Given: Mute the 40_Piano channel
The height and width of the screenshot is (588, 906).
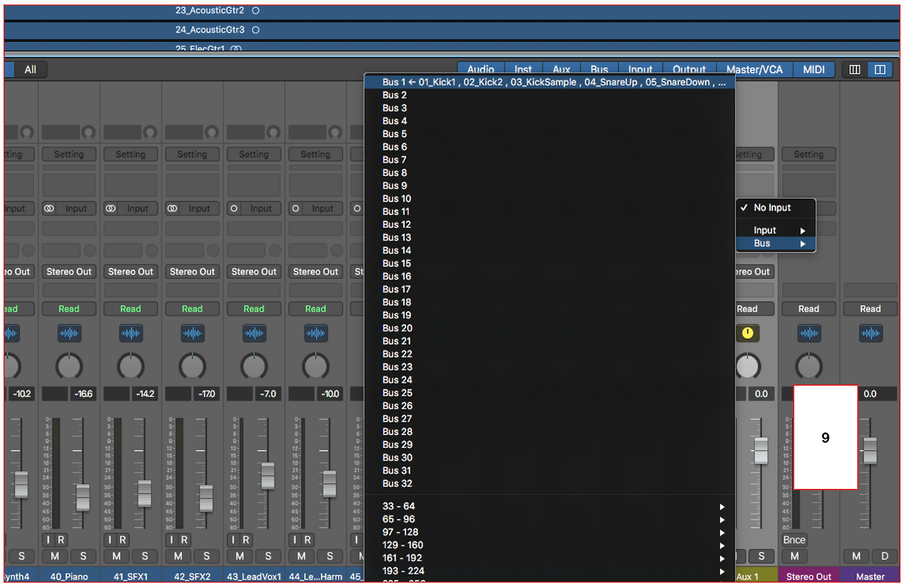Looking at the screenshot, I should [x=55, y=556].
